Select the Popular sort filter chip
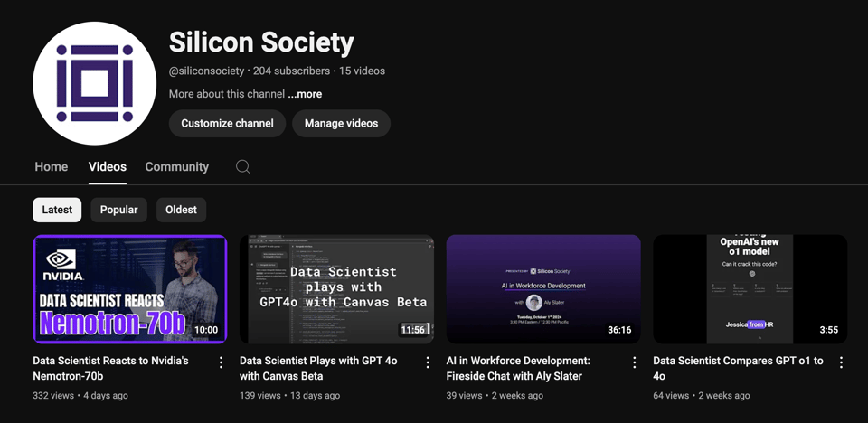 (x=118, y=210)
